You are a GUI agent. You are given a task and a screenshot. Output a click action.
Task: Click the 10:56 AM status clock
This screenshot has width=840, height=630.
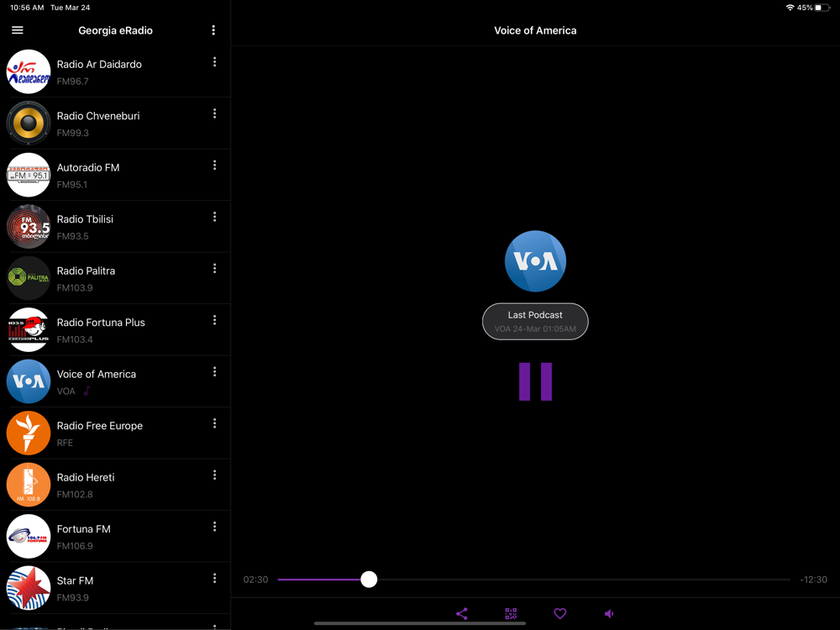pos(27,8)
